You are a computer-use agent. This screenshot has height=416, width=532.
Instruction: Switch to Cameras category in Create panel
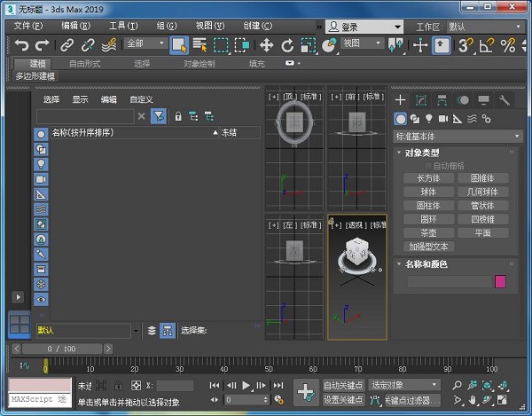[443, 118]
